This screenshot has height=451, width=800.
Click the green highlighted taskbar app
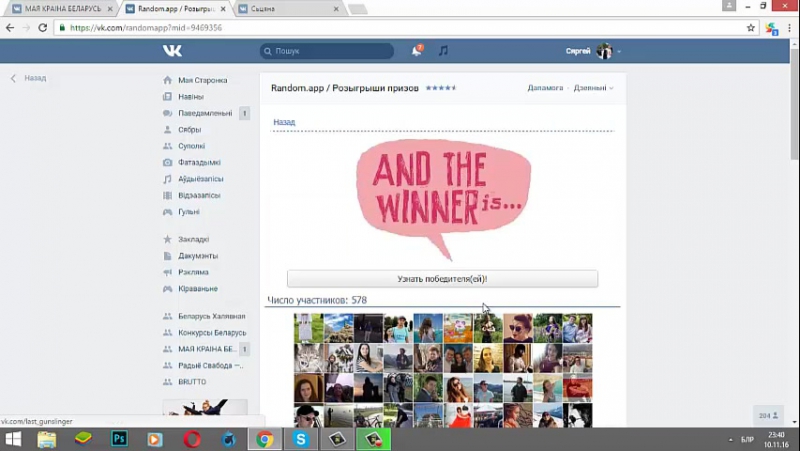click(373, 439)
